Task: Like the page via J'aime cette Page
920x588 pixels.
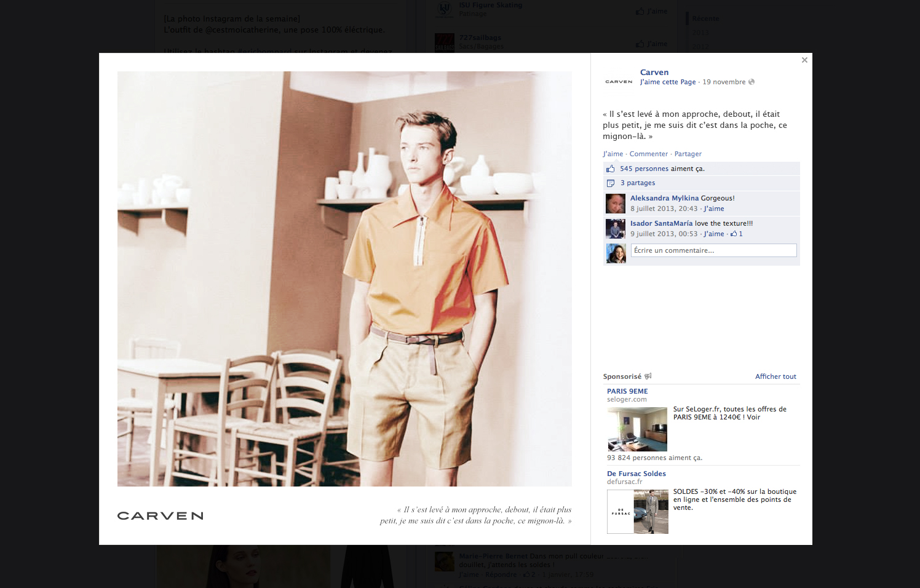Action: pos(667,82)
